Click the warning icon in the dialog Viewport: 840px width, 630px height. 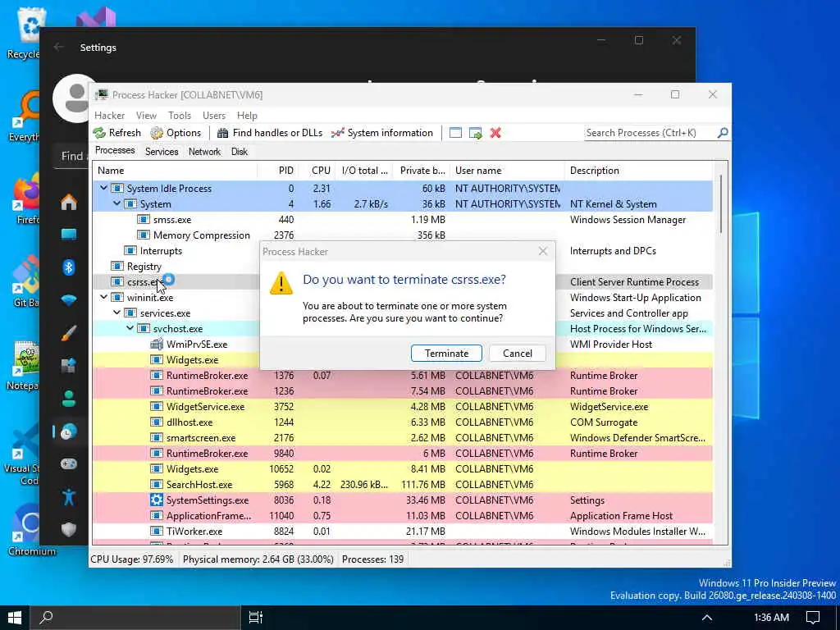281,283
